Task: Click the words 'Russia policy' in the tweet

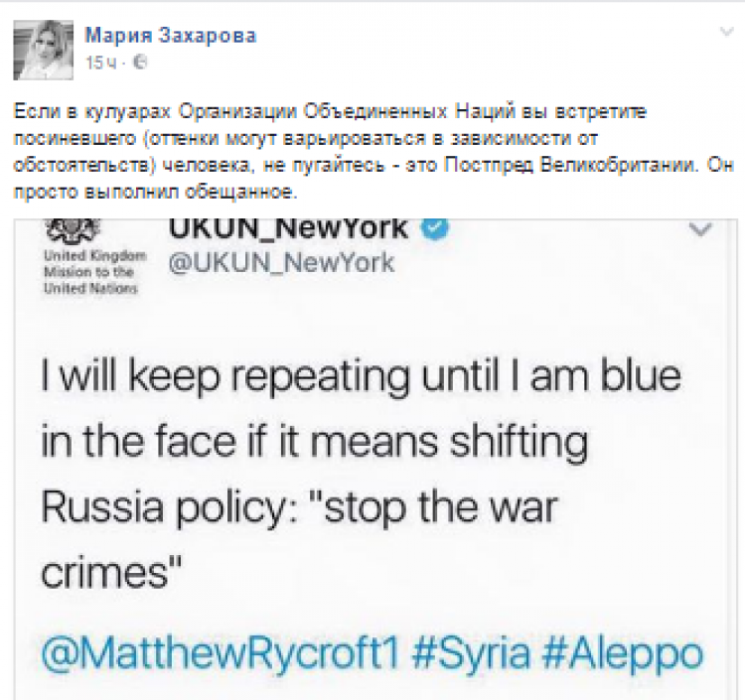Action: pyautogui.click(x=168, y=509)
